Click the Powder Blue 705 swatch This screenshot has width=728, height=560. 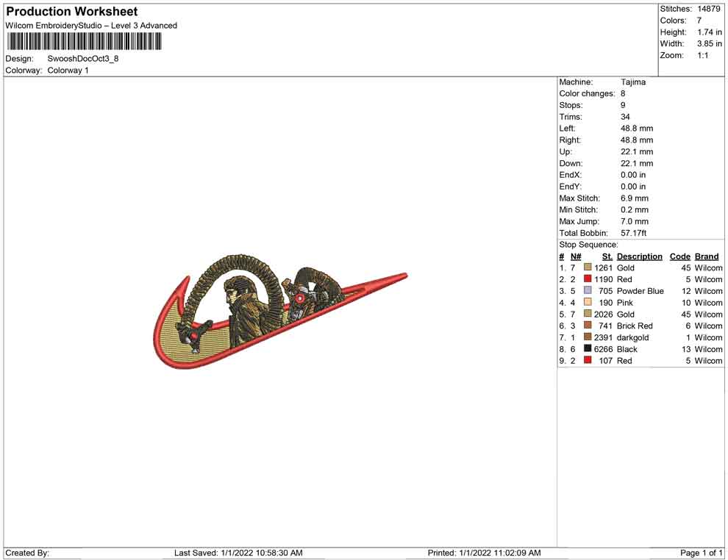click(588, 290)
